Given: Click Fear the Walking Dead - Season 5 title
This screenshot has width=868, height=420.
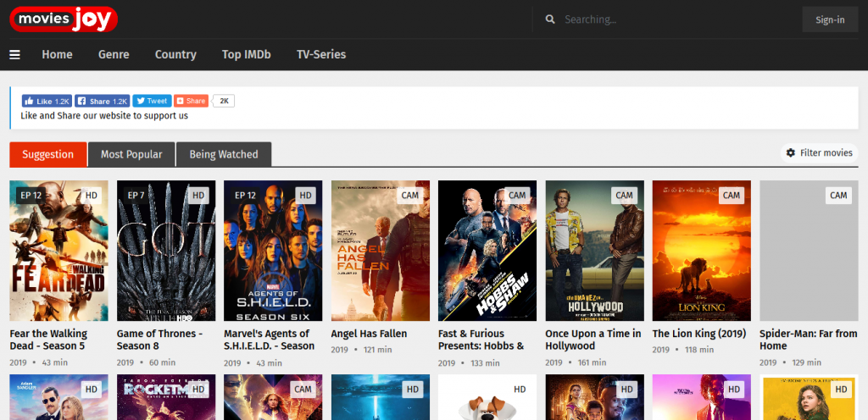Looking at the screenshot, I should (48, 340).
